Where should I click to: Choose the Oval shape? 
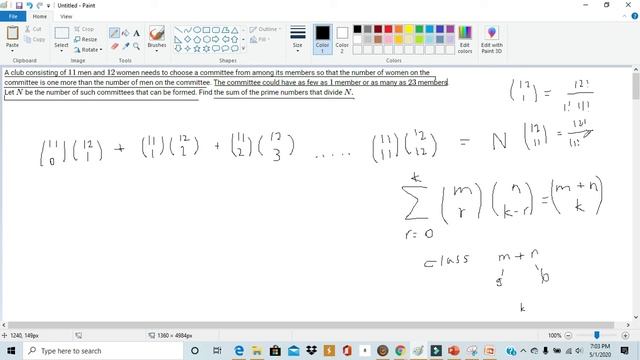click(197, 30)
